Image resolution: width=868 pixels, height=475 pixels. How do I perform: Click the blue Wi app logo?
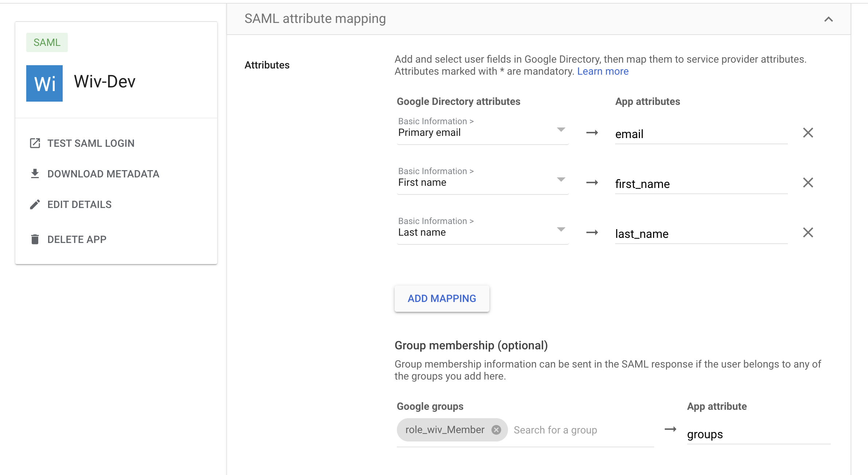[44, 83]
